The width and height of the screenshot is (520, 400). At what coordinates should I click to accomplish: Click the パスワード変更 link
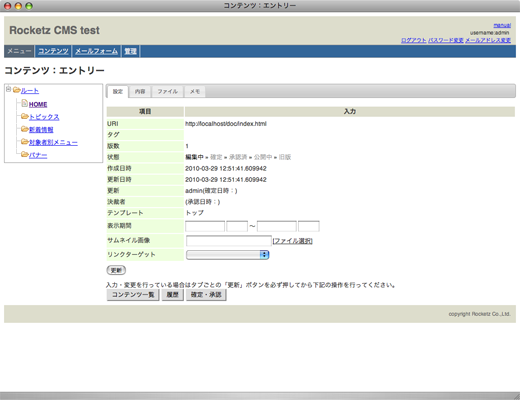[446, 40]
